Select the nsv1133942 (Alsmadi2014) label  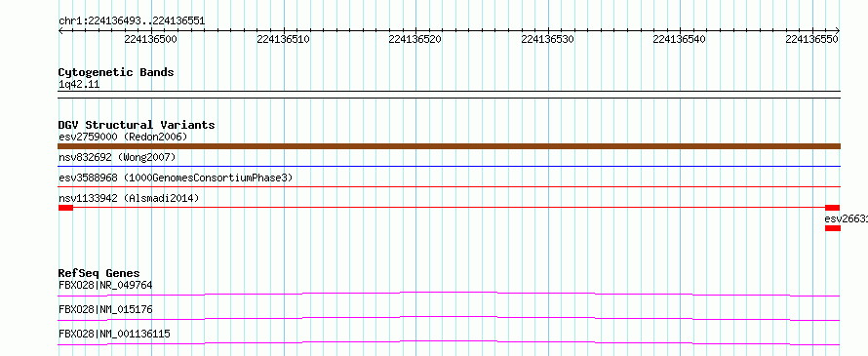click(x=129, y=198)
